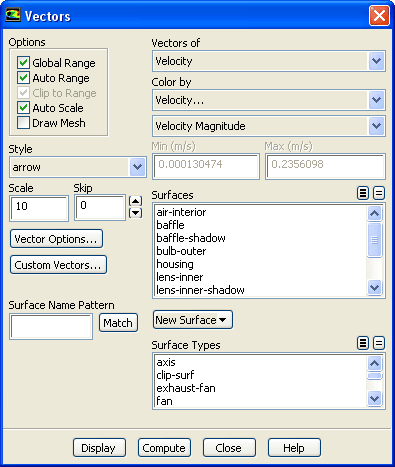Enable the Draw Mesh checkbox
The width and height of the screenshot is (395, 467).
click(23, 123)
